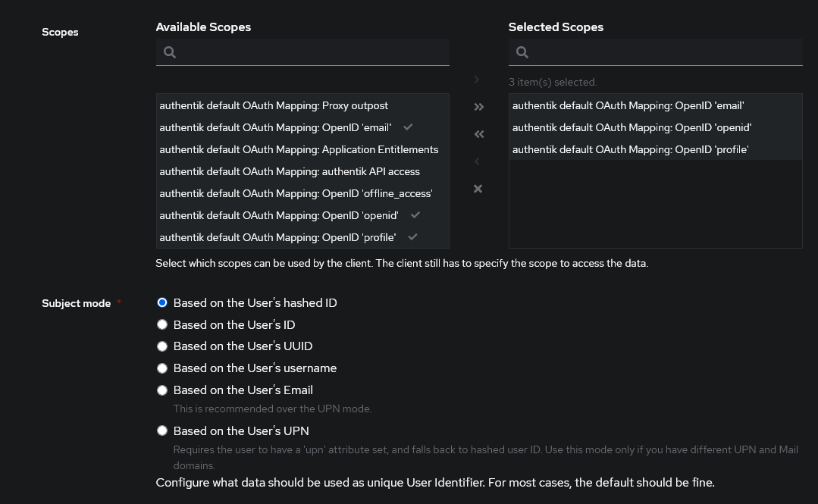
Task: Pick Based on the User's UPN option
Action: 162,431
